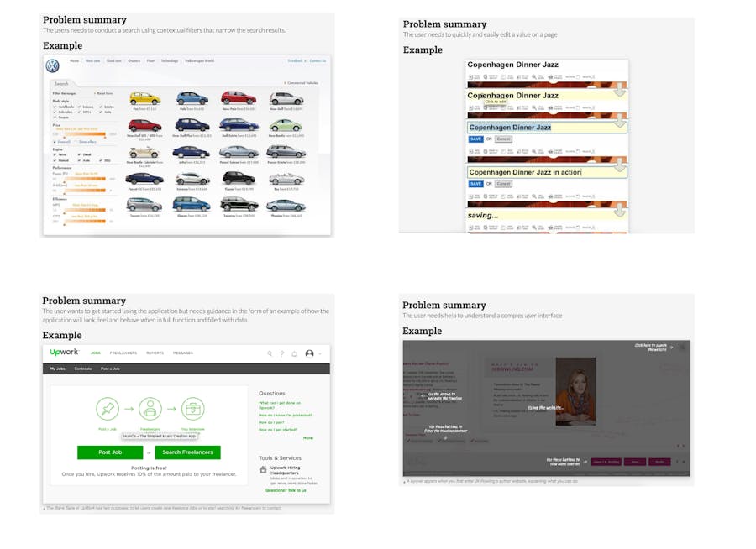Screen dimensions: 756x549
Task: Open the Commercial Vehicles link
Action: coord(302,83)
